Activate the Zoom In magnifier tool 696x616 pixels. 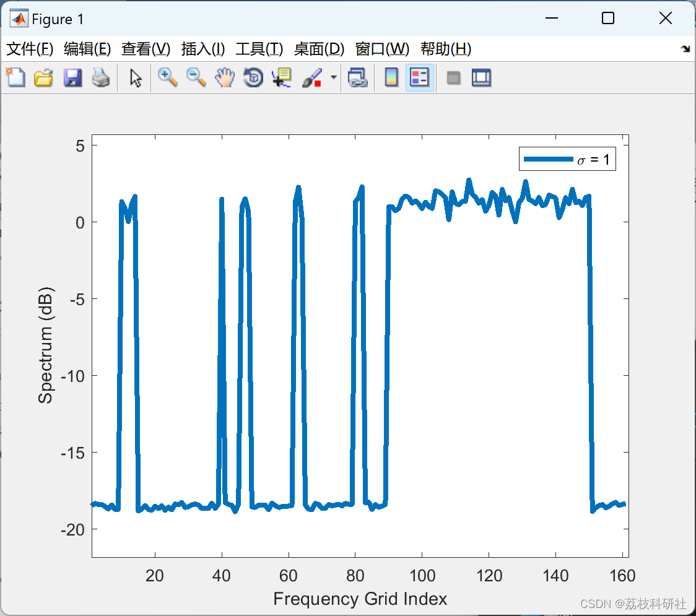[167, 77]
